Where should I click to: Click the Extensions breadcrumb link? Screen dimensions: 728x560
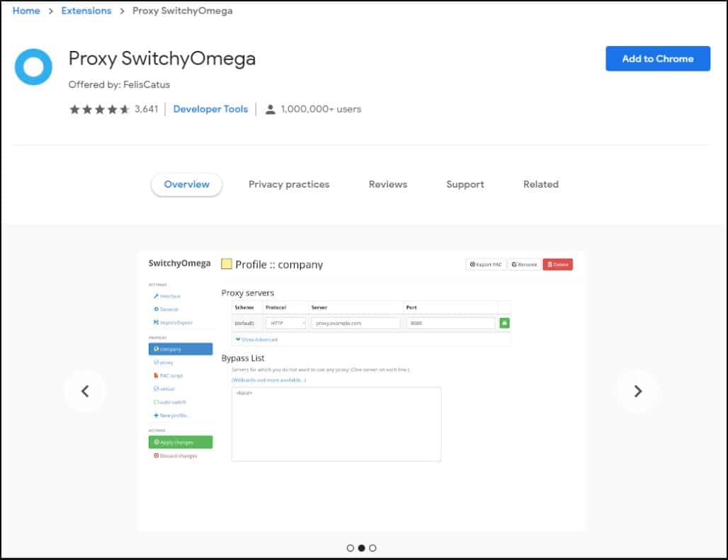(86, 11)
